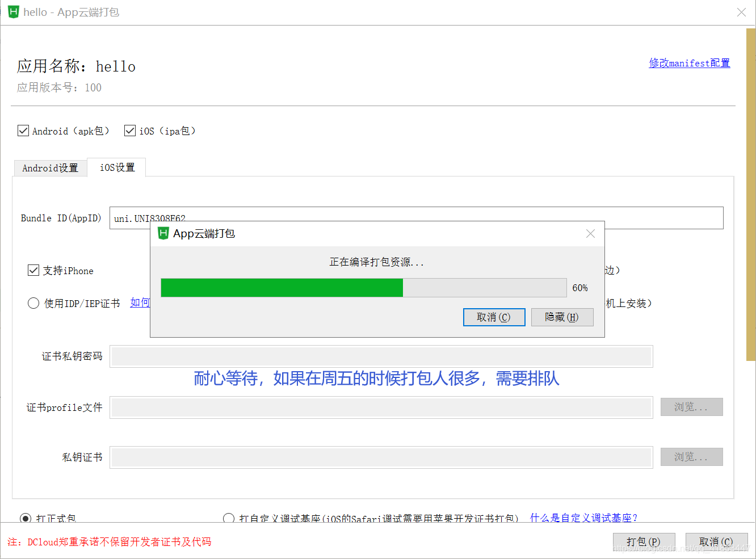Click the 私钥证书 path field
The height and width of the screenshot is (559, 756).
click(381, 457)
